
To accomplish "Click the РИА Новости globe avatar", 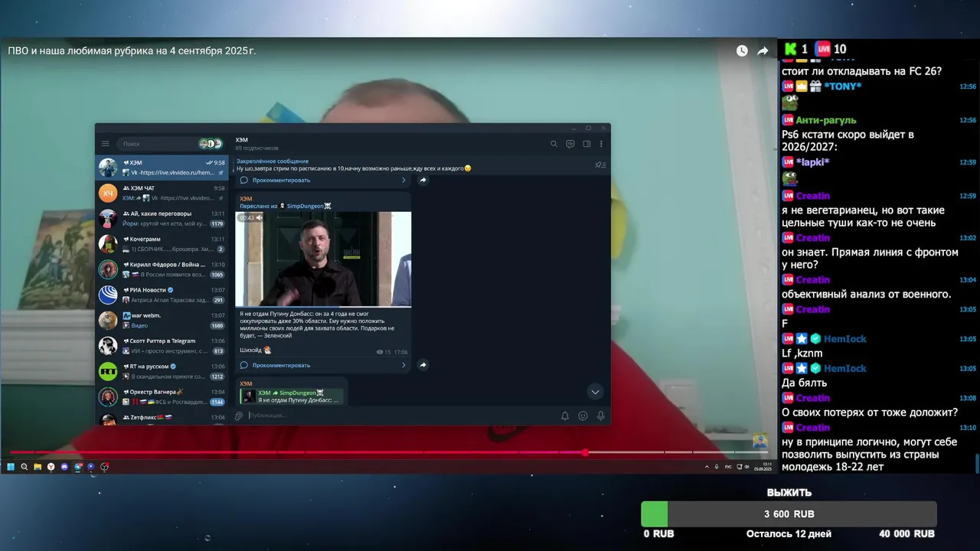I will 108,295.
